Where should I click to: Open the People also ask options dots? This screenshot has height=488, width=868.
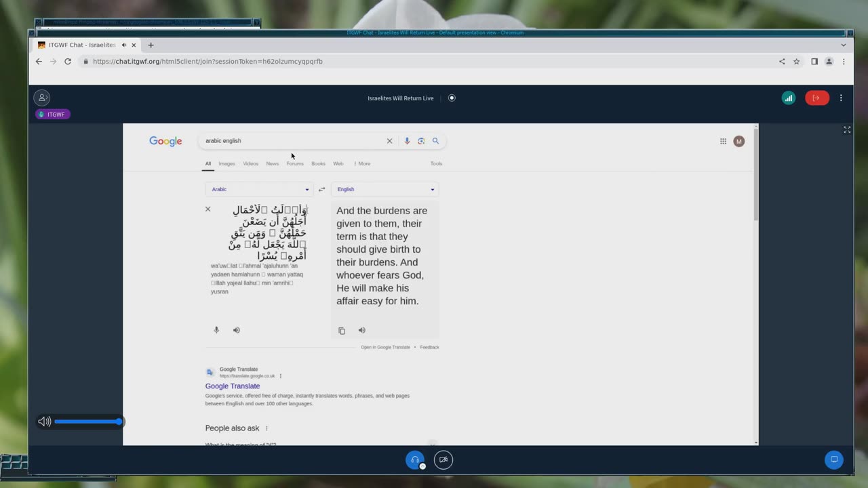tap(267, 428)
